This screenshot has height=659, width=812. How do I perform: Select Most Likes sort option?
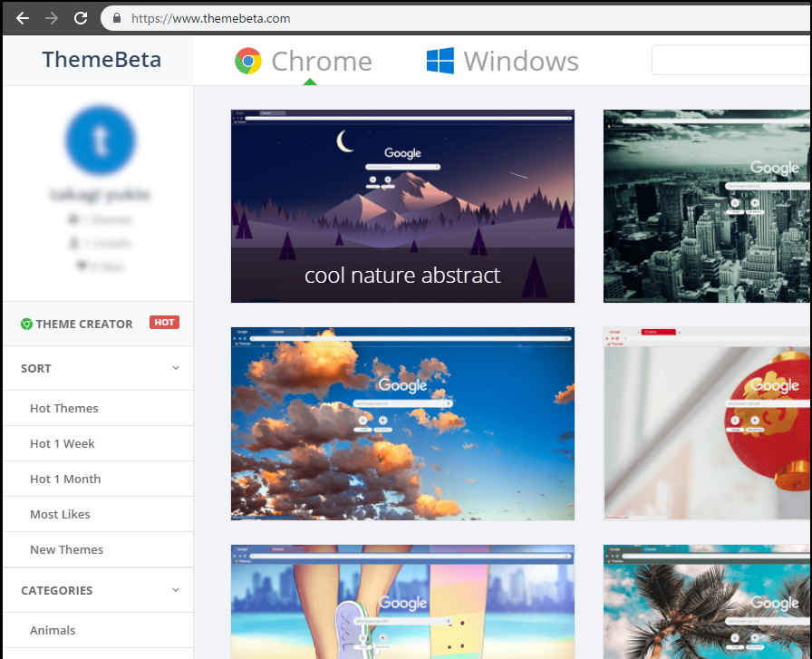click(99, 514)
